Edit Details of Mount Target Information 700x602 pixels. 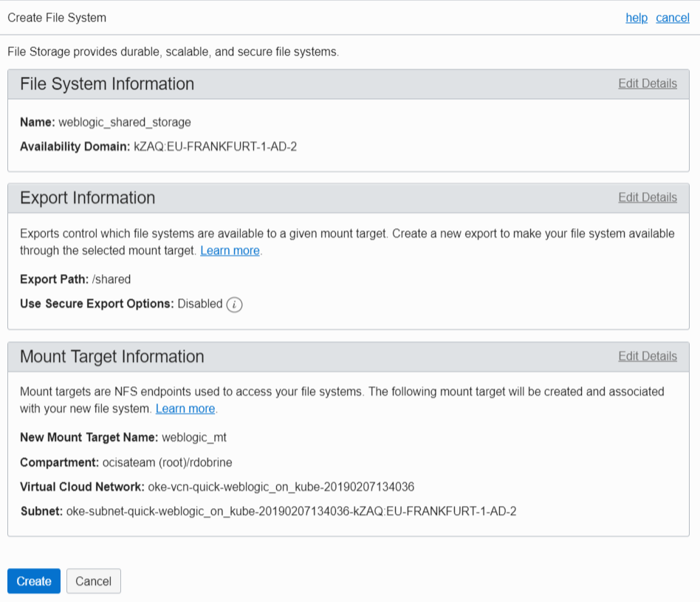647,356
